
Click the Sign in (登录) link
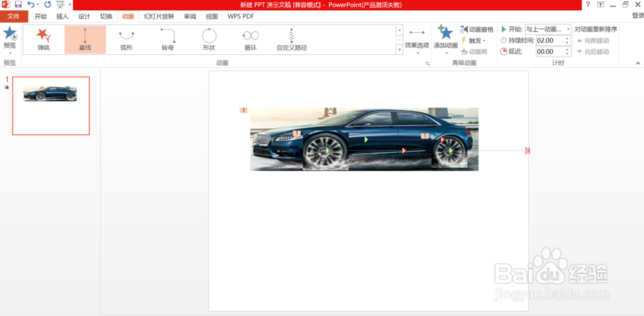pos(638,15)
